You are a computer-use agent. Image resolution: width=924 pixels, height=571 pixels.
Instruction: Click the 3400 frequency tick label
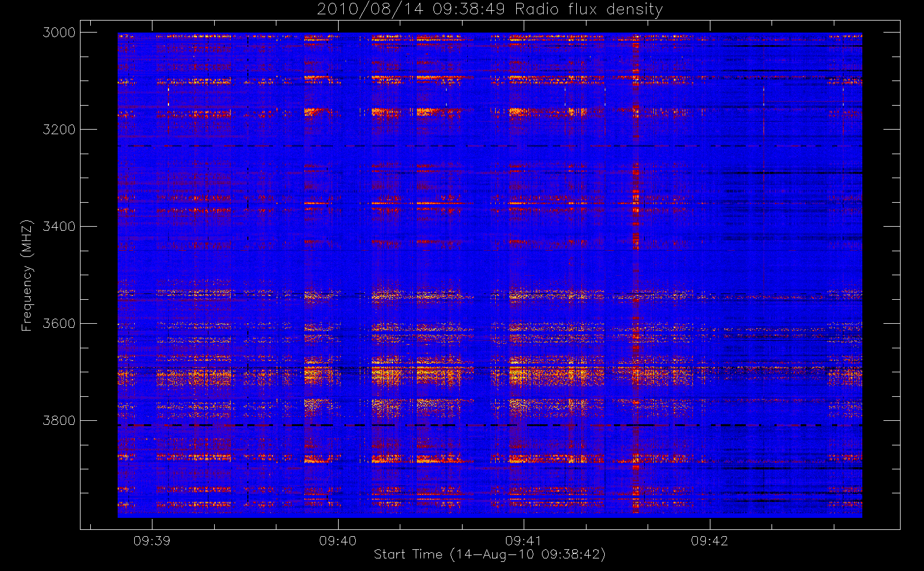click(x=59, y=227)
